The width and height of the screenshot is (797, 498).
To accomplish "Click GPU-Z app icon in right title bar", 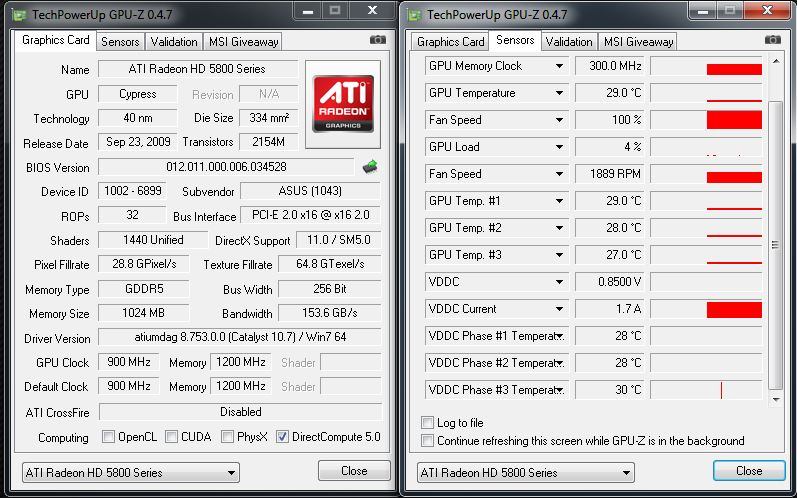I will click(x=414, y=15).
